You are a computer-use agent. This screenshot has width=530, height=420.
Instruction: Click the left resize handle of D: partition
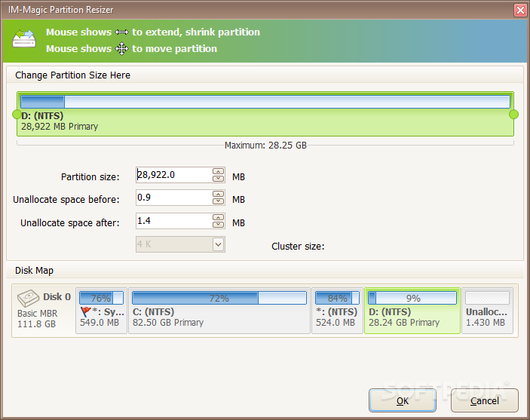click(x=17, y=115)
